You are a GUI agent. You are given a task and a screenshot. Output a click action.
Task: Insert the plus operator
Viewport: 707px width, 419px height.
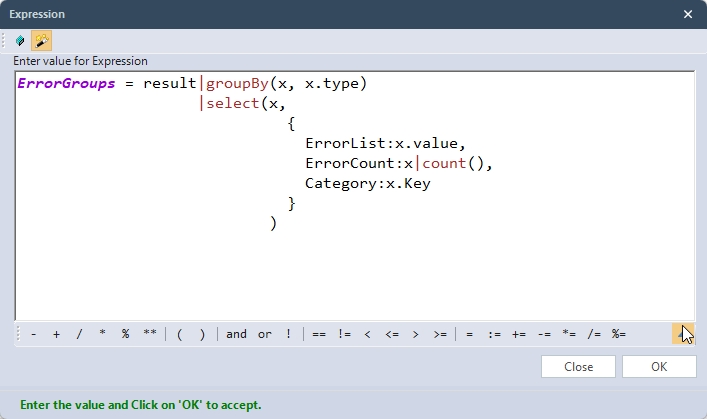coord(56,334)
